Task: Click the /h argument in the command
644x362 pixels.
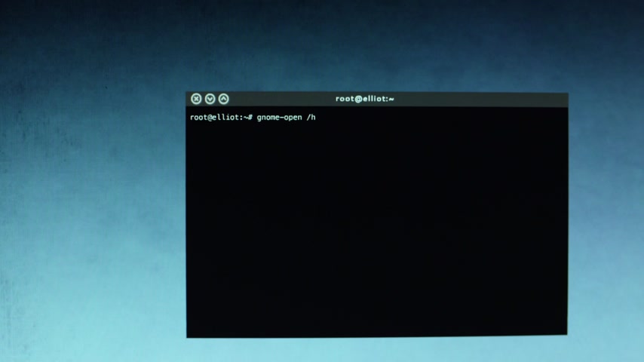Action: [x=311, y=118]
